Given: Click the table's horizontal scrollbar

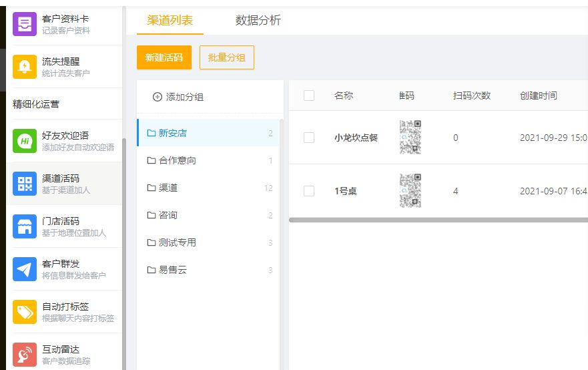Looking at the screenshot, I should coord(438,220).
